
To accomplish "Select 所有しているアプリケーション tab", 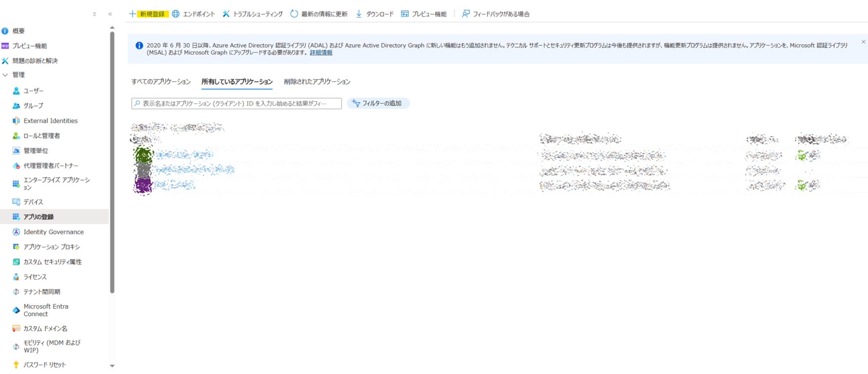I will (x=237, y=82).
